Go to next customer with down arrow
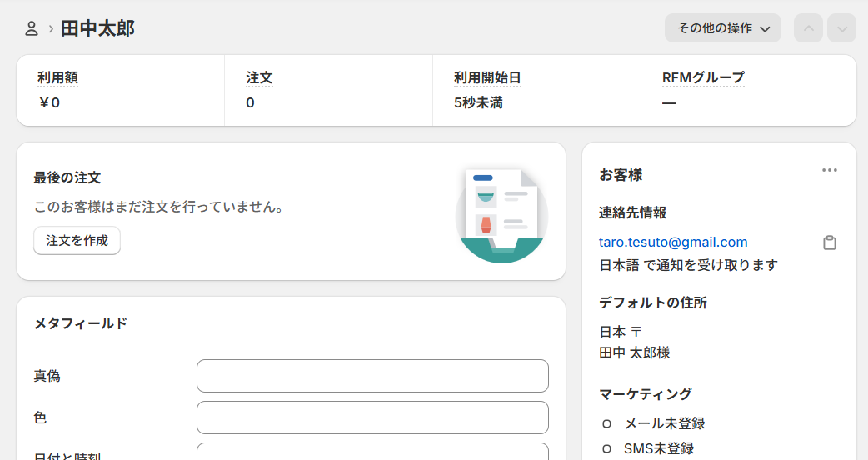This screenshot has width=868, height=460. coord(842,28)
